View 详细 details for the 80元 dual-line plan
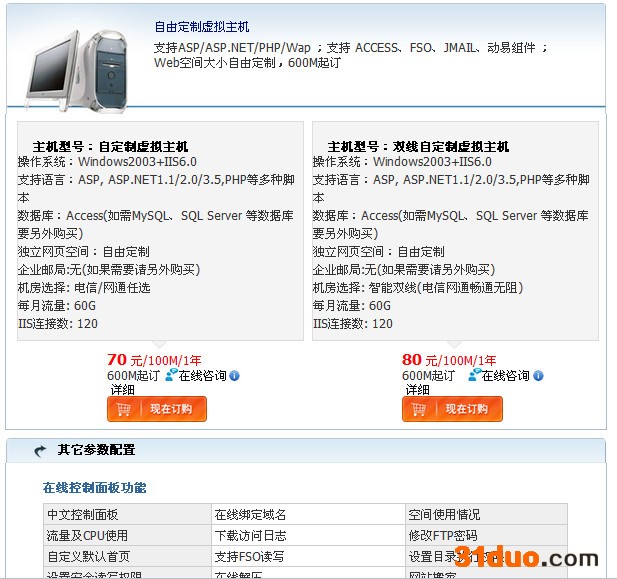The width and height of the screenshot is (617, 579). 417,390
